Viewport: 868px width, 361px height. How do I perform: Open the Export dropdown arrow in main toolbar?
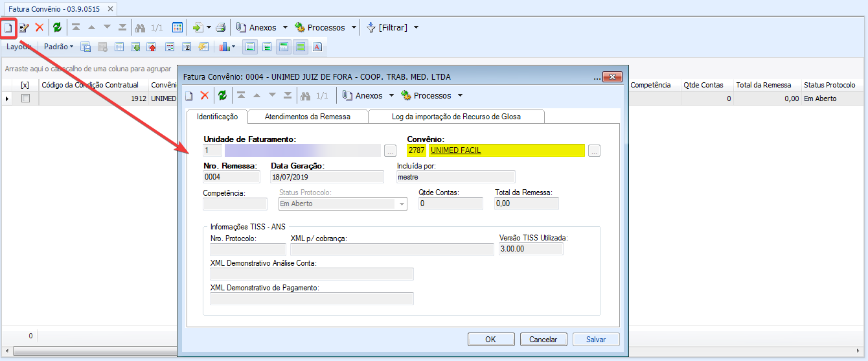209,28
